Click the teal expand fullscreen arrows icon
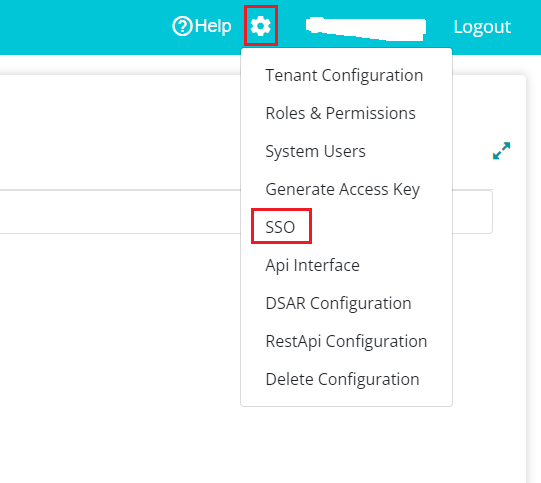 501,151
